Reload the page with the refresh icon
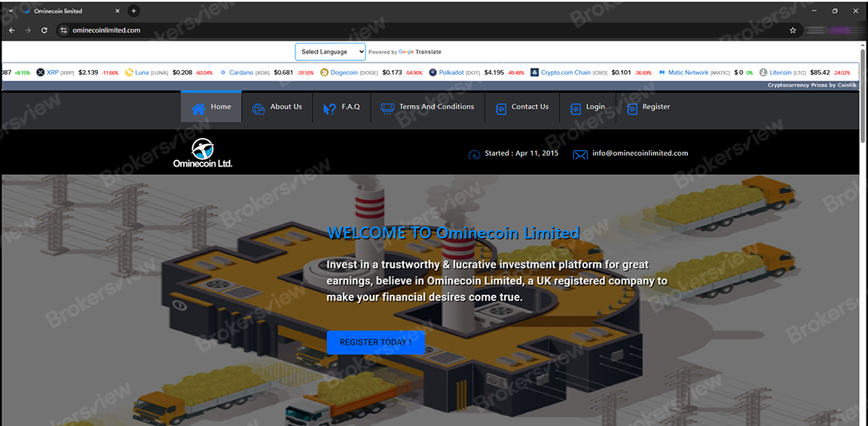The height and width of the screenshot is (426, 868). 44,30
